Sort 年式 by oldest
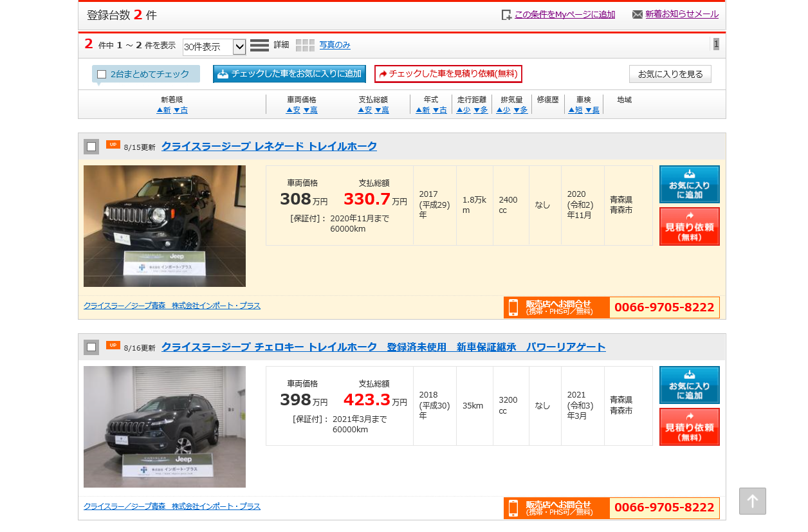 coord(439,110)
